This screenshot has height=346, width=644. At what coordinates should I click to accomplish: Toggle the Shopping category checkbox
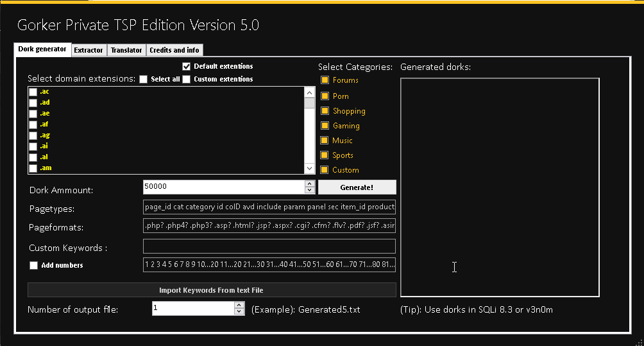325,110
